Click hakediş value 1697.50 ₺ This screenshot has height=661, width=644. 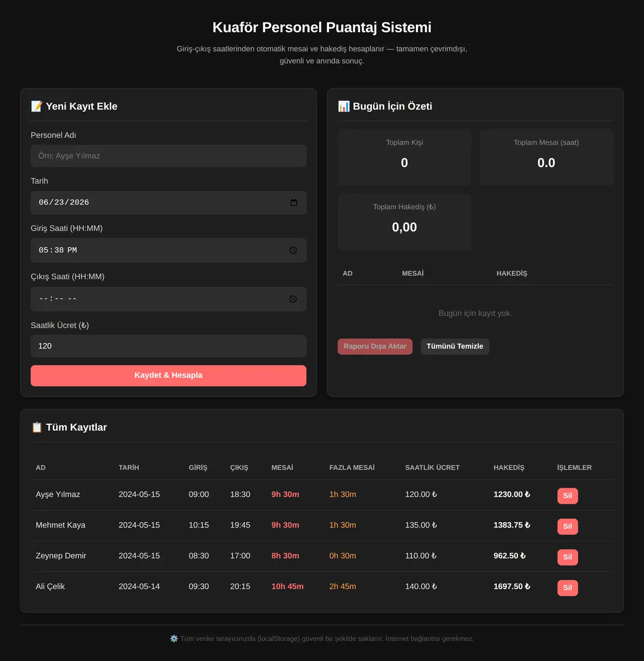[512, 586]
